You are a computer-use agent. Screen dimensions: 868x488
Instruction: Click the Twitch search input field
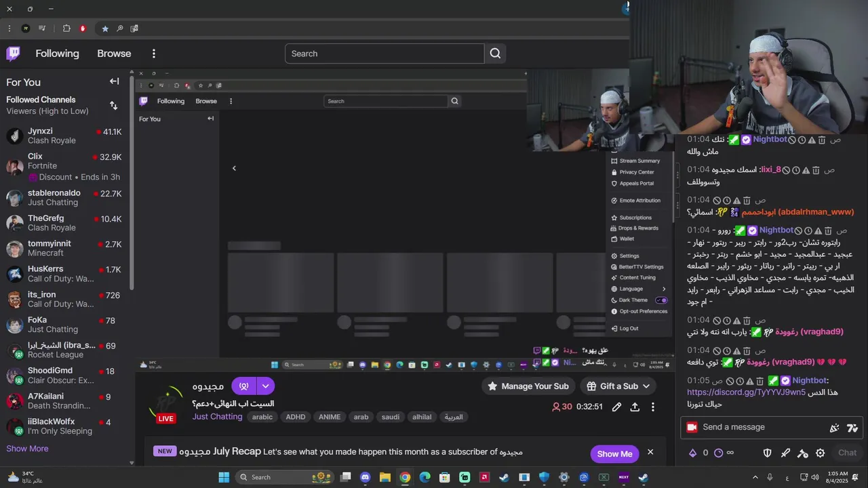[384, 54]
